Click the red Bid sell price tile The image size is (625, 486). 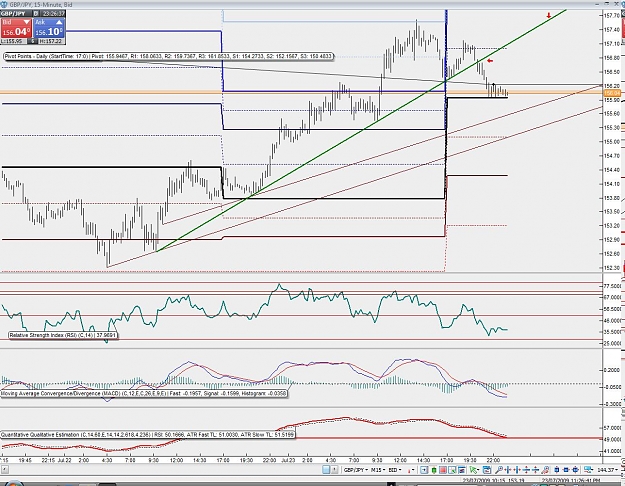pos(16,28)
